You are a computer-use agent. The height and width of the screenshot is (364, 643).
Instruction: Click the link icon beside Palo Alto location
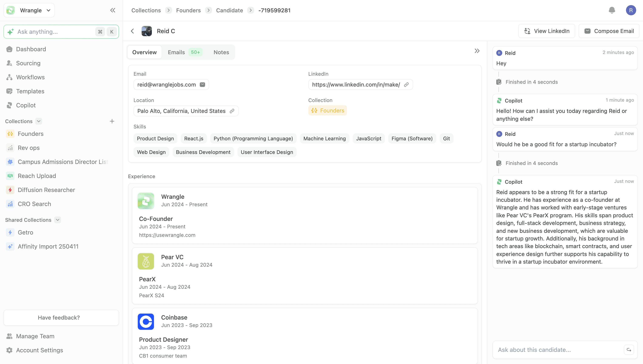(232, 111)
